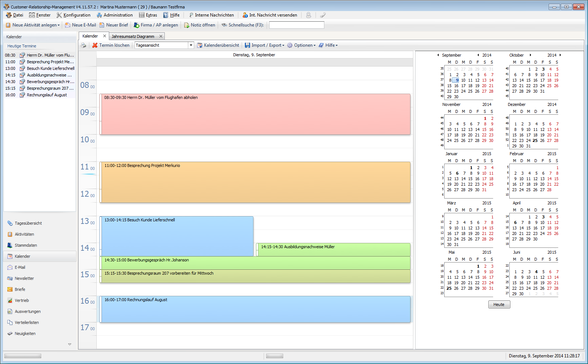Expand more sidebar items with the bottom chevron
This screenshot has height=364, width=588.
[70, 345]
